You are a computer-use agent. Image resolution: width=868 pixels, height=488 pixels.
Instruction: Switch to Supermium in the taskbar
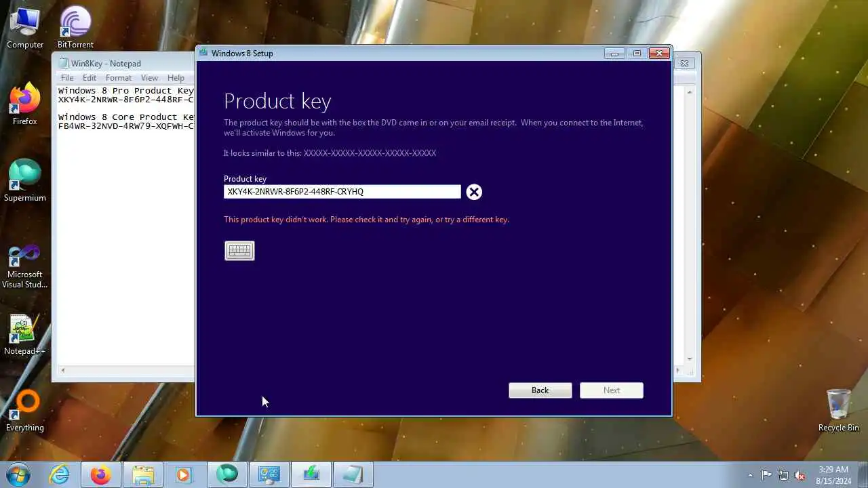[x=227, y=474]
